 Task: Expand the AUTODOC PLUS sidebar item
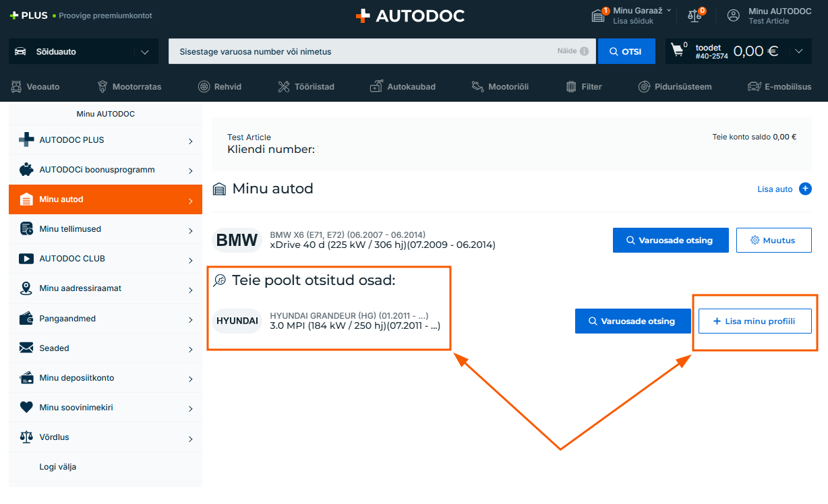point(105,140)
